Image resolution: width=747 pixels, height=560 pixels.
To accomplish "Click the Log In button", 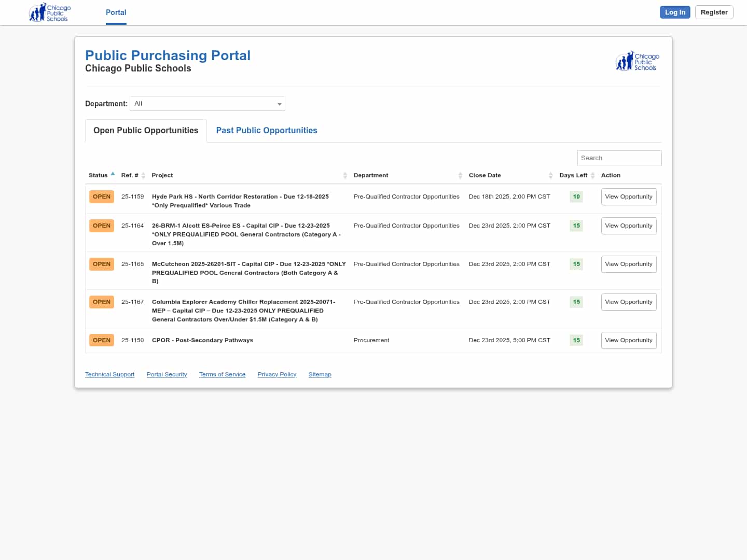I will coord(675,12).
